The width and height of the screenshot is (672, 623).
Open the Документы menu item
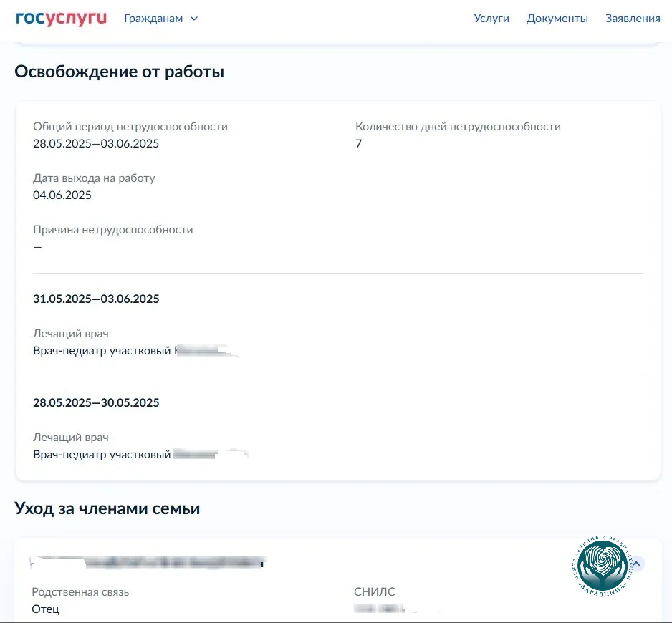point(557,19)
